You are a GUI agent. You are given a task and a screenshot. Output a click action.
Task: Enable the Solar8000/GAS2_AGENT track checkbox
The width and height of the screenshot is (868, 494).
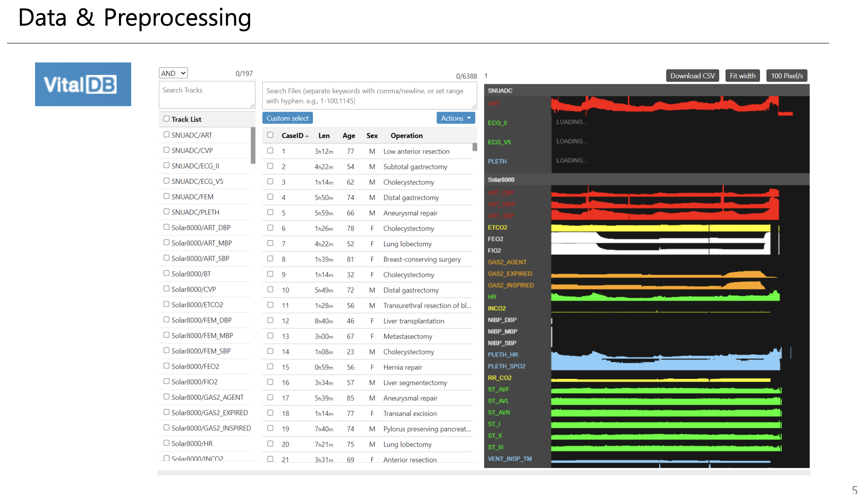166,397
